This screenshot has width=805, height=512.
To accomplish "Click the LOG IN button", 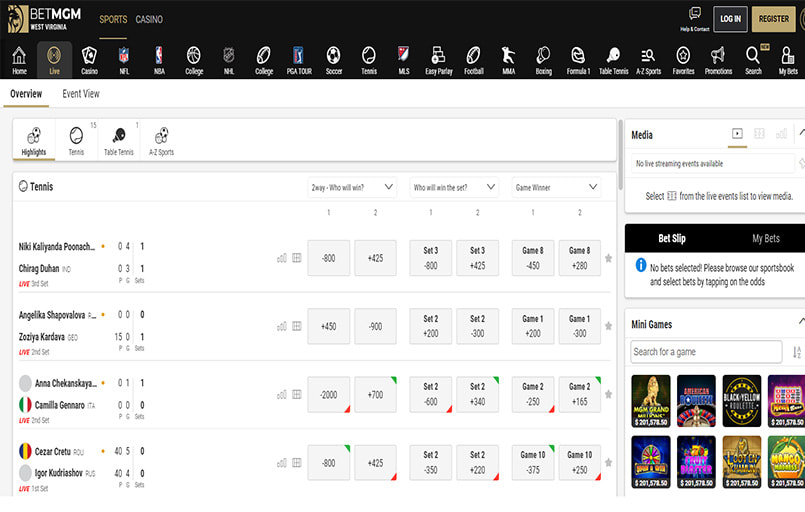I will [730, 19].
